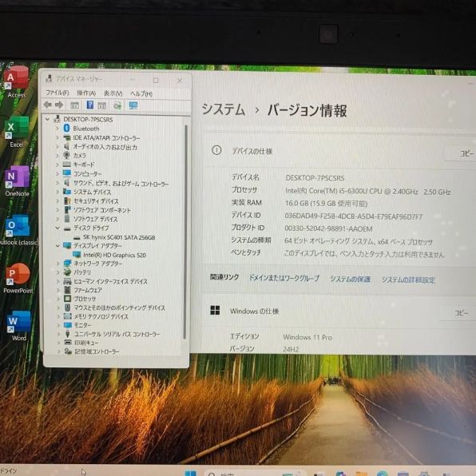This screenshot has width=476, height=476.
Task: Click the Device Manager vertical scrollbar
Action: point(185,232)
